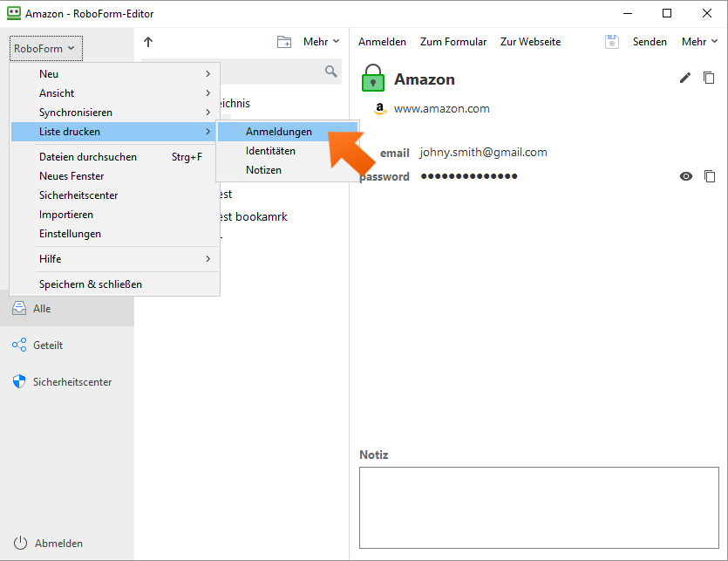
Task: Select Liste drucken menu entry
Action: pyautogui.click(x=115, y=132)
